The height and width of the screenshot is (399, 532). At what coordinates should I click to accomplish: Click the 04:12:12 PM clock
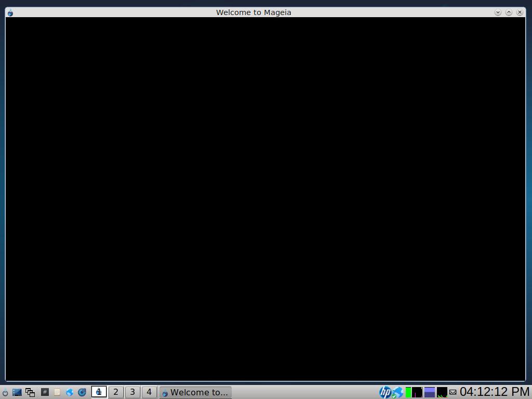pyautogui.click(x=495, y=392)
